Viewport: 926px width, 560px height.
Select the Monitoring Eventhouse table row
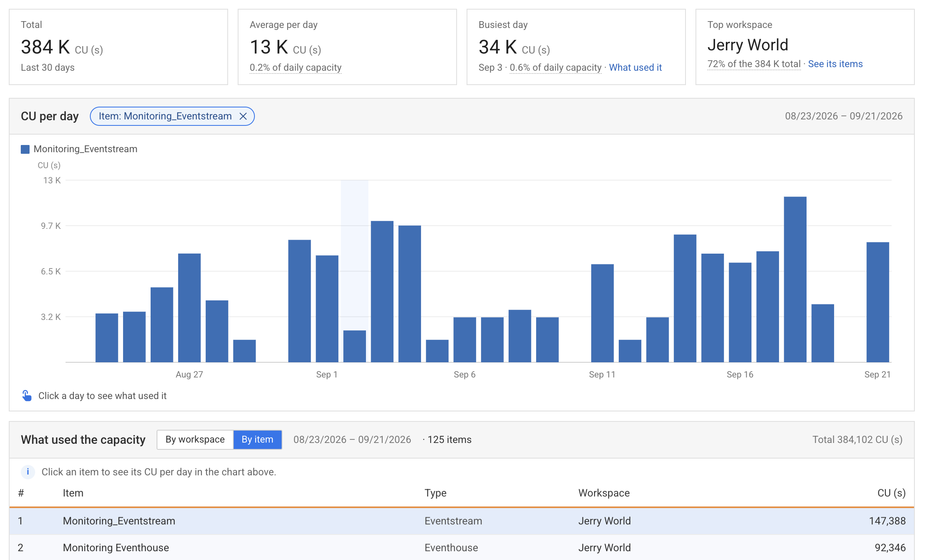[462, 547]
